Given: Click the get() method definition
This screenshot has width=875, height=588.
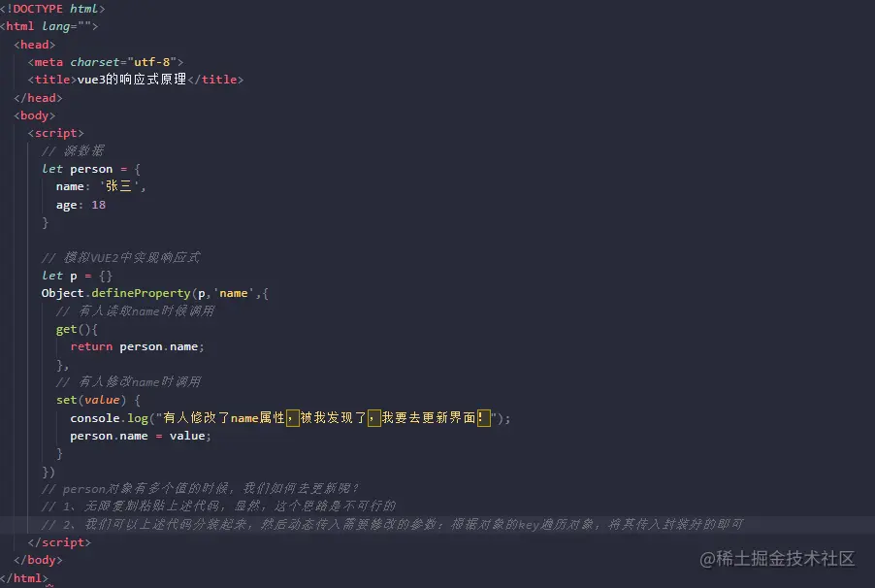Looking at the screenshot, I should tap(77, 329).
